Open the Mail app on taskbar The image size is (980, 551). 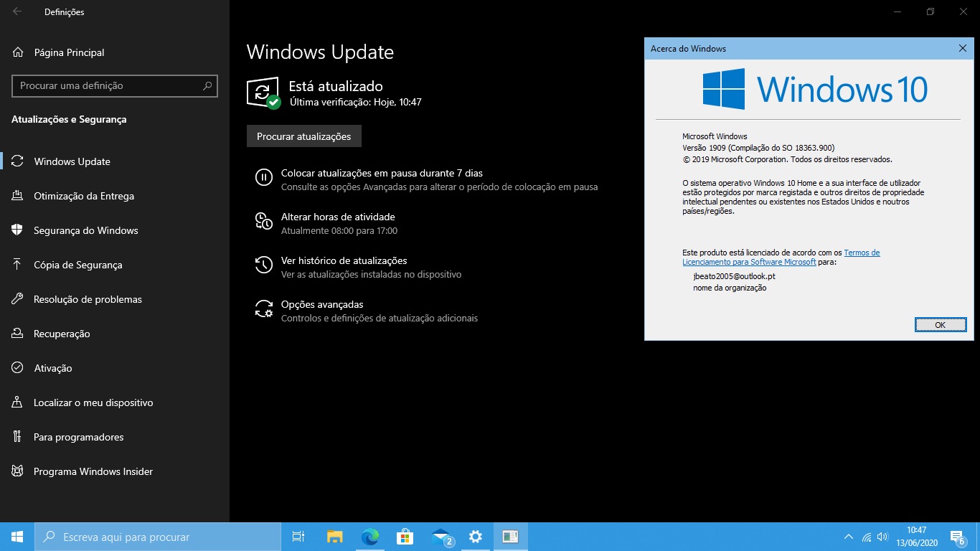pyautogui.click(x=440, y=537)
